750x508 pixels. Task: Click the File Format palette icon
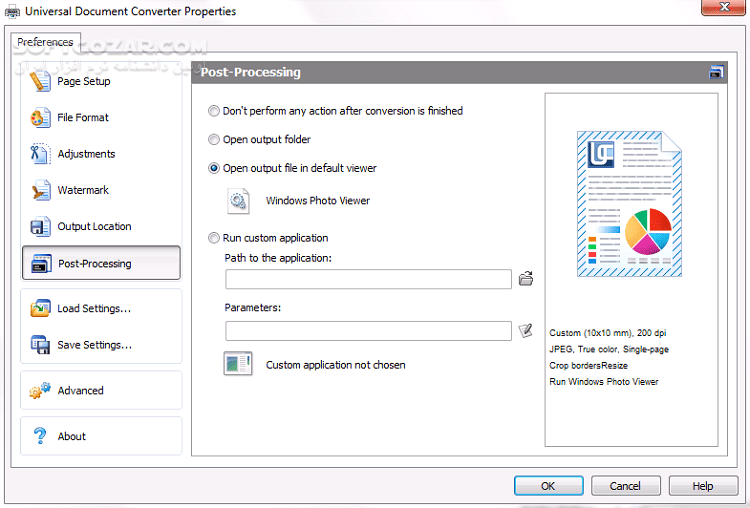pyautogui.click(x=40, y=118)
